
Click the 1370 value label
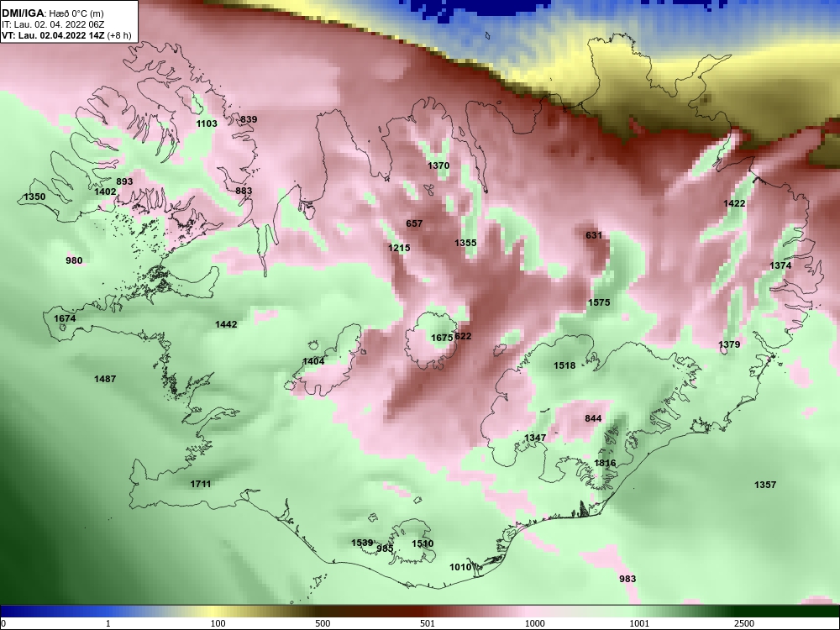tap(438, 165)
